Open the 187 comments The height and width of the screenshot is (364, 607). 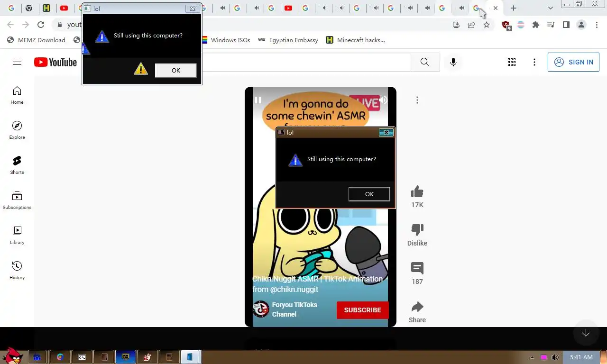click(417, 268)
